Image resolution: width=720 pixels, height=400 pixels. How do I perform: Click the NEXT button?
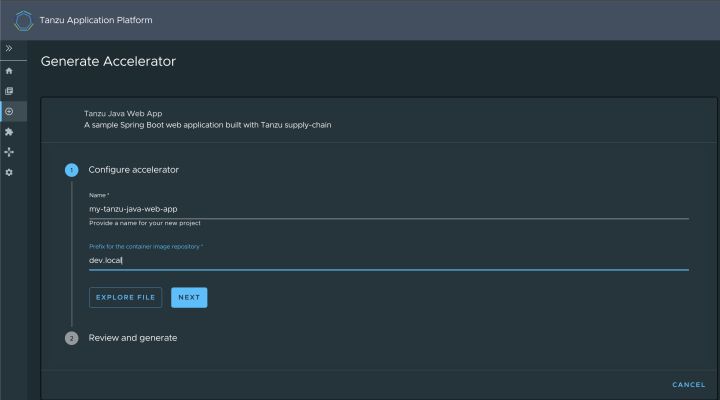tap(189, 298)
